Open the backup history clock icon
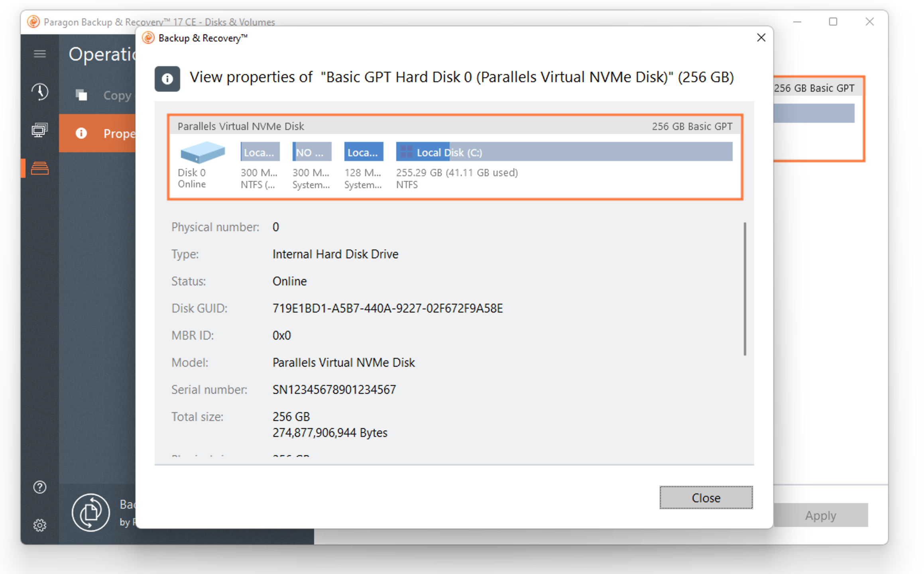The width and height of the screenshot is (924, 574). (x=40, y=92)
